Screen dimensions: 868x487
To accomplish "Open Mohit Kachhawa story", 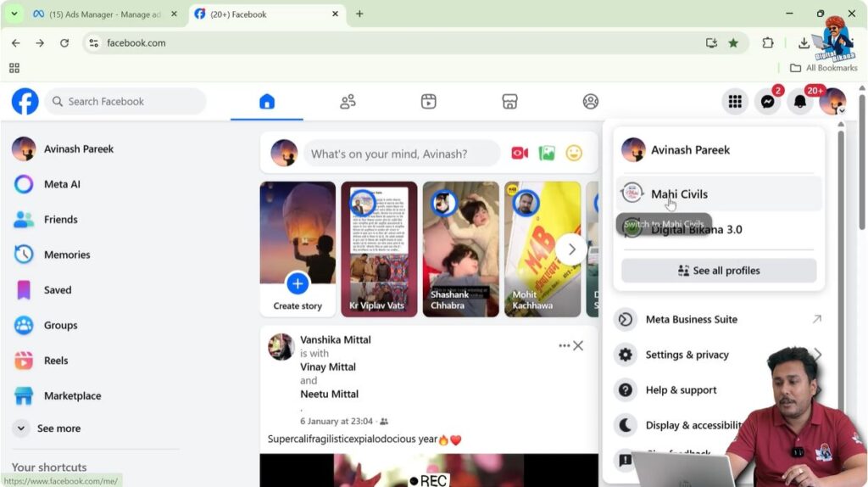I will [542, 249].
